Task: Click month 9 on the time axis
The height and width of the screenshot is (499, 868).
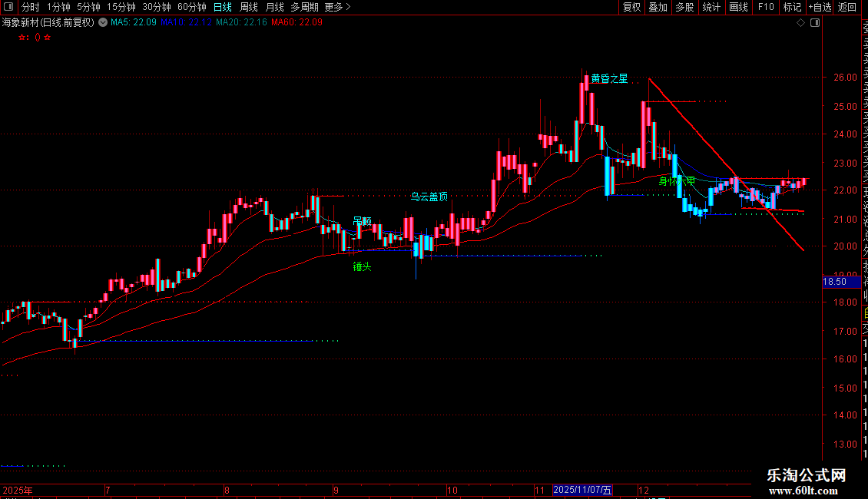Action: [x=336, y=490]
